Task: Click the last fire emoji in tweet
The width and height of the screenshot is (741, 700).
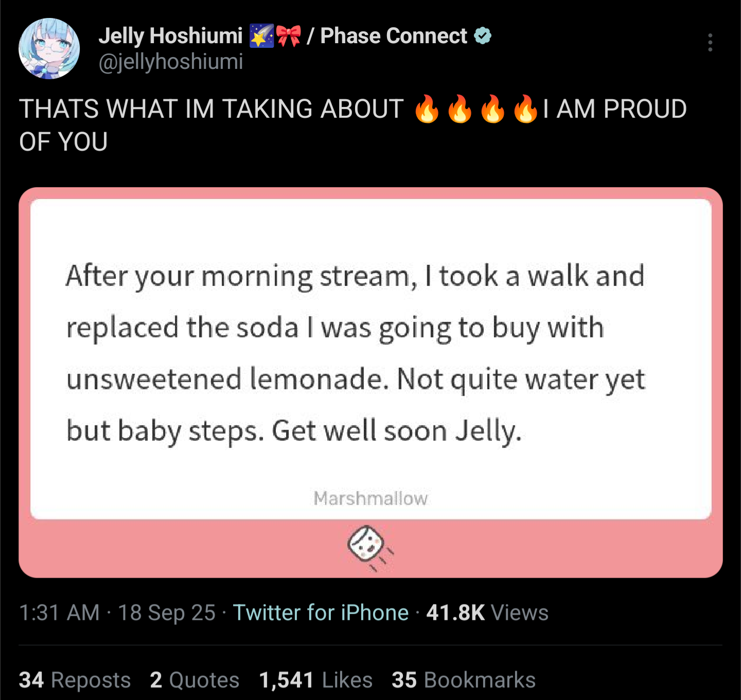Action: [x=525, y=109]
